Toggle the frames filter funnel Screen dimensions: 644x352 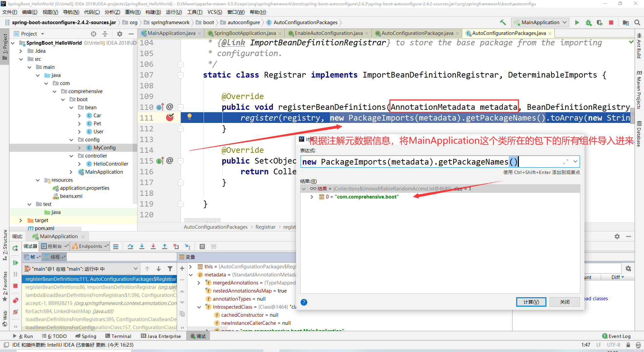170,269
